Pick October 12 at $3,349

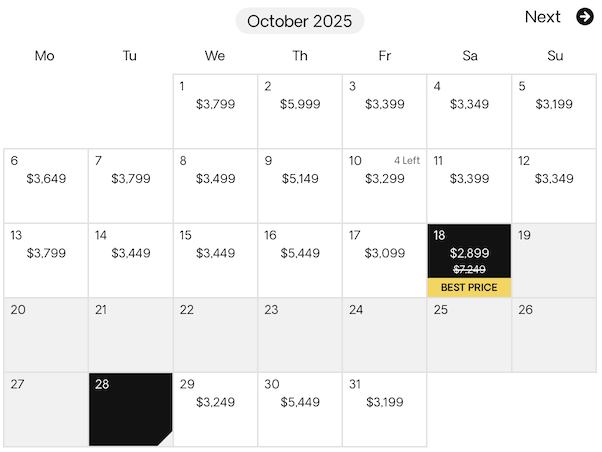[554, 186]
